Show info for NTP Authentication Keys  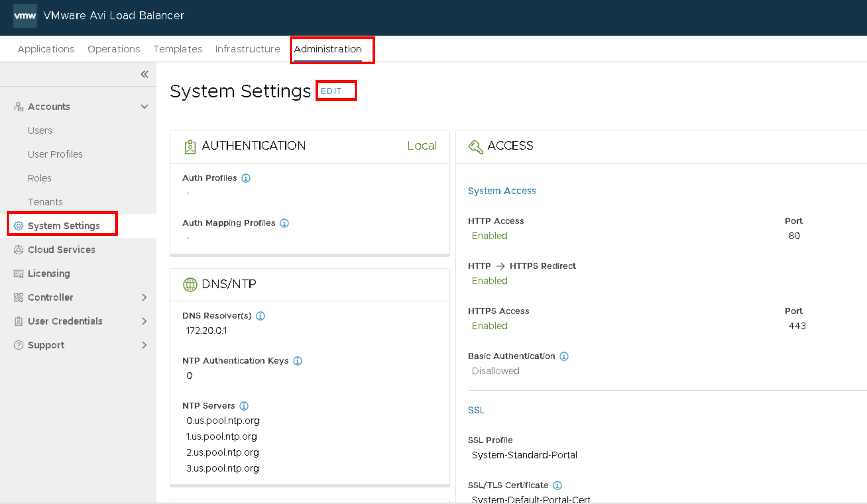pyautogui.click(x=298, y=361)
